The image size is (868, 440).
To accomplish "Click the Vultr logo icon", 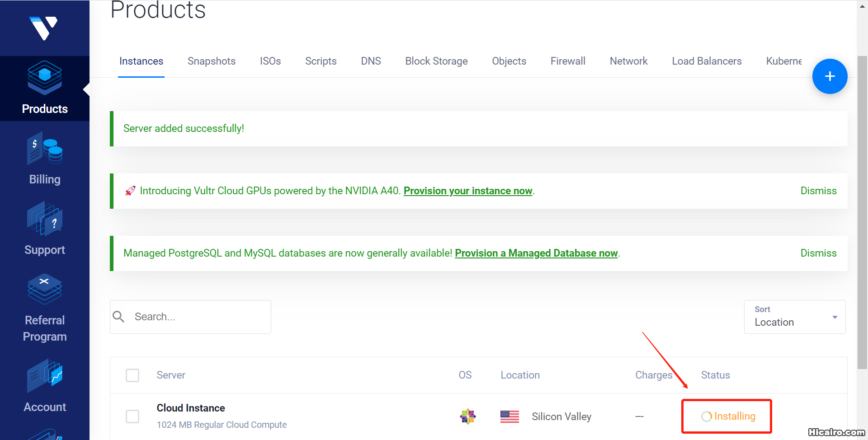I will click(43, 28).
